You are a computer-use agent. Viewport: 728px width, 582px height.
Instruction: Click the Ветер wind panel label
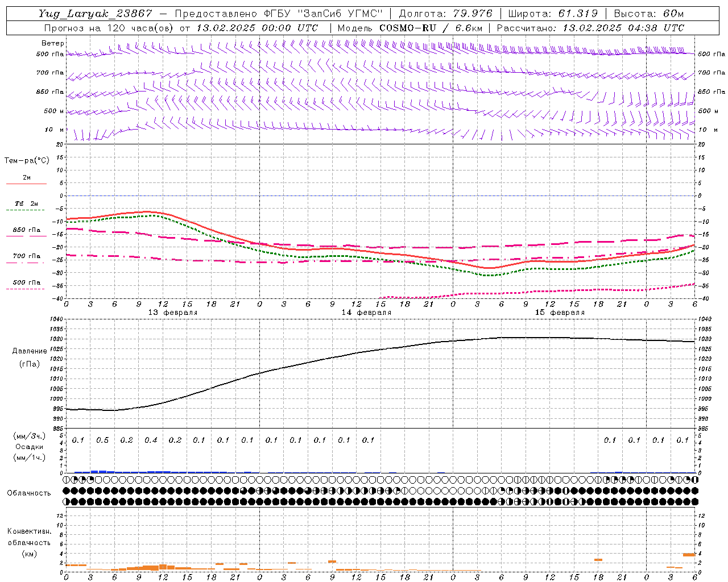pyautogui.click(x=53, y=43)
